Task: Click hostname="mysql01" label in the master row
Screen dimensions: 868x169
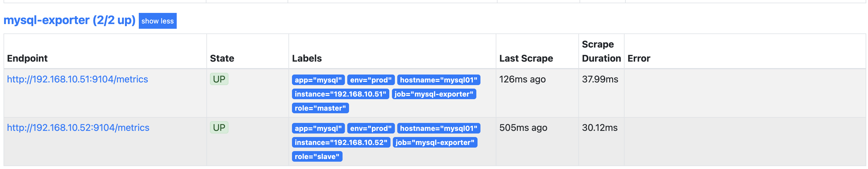Action: pos(439,80)
